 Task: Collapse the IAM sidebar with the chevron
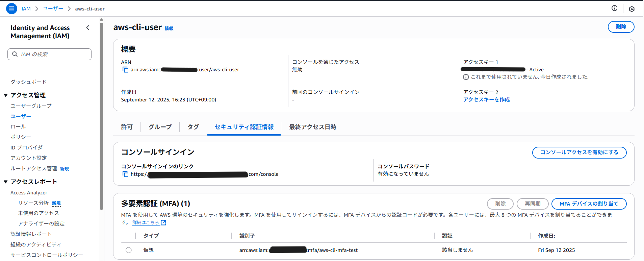tap(88, 28)
